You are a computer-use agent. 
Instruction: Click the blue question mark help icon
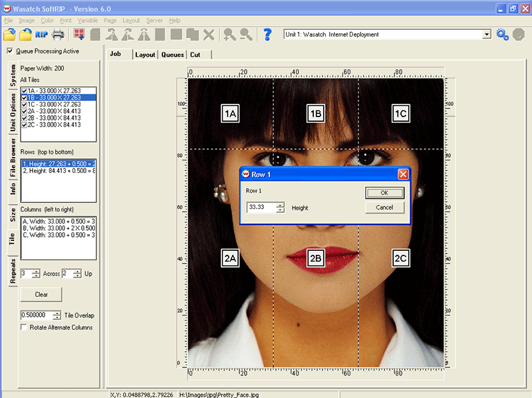pyautogui.click(x=267, y=34)
